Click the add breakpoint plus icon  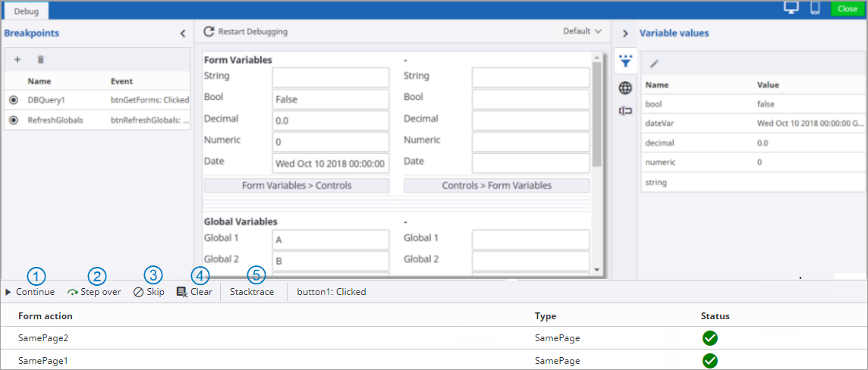17,59
